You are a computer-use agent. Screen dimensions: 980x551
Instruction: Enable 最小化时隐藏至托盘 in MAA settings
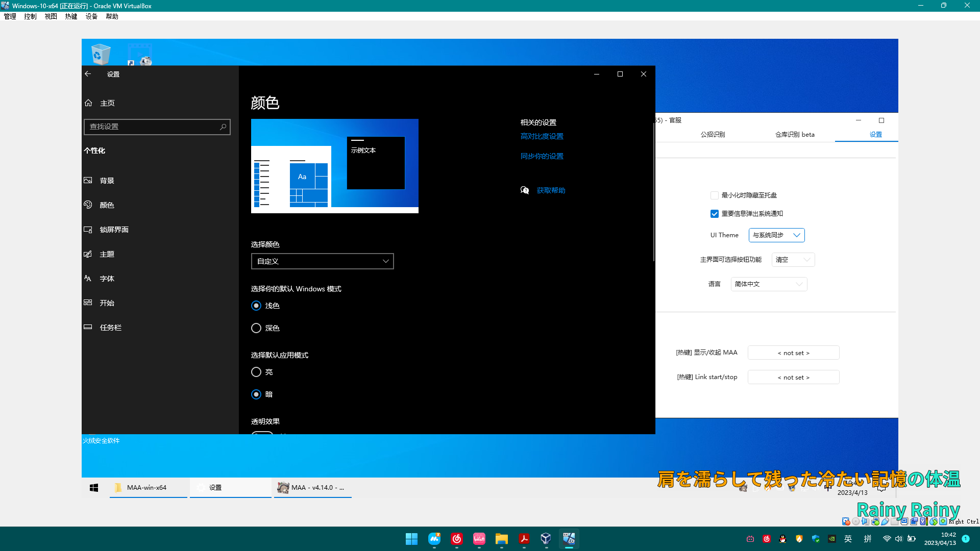point(715,195)
